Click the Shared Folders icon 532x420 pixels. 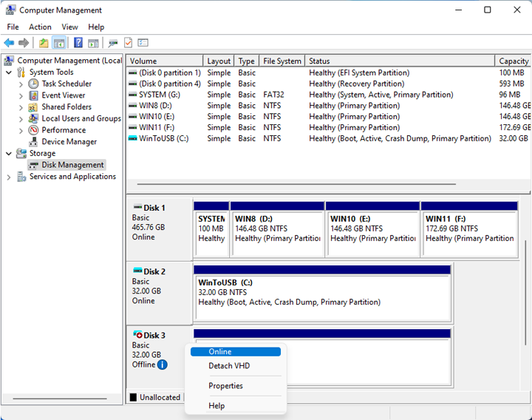[33, 107]
